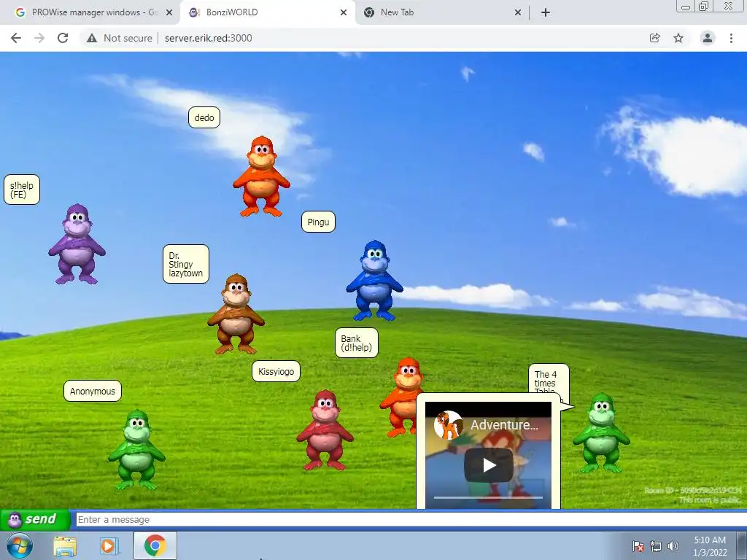Click the blue Bonzi named Pingu
747x560 pixels.
coord(374,281)
